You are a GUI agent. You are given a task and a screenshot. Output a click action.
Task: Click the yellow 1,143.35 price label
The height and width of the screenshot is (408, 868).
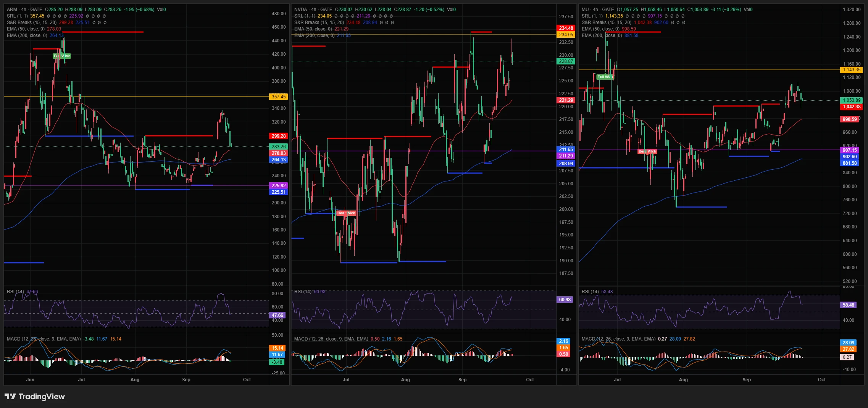tap(852, 70)
